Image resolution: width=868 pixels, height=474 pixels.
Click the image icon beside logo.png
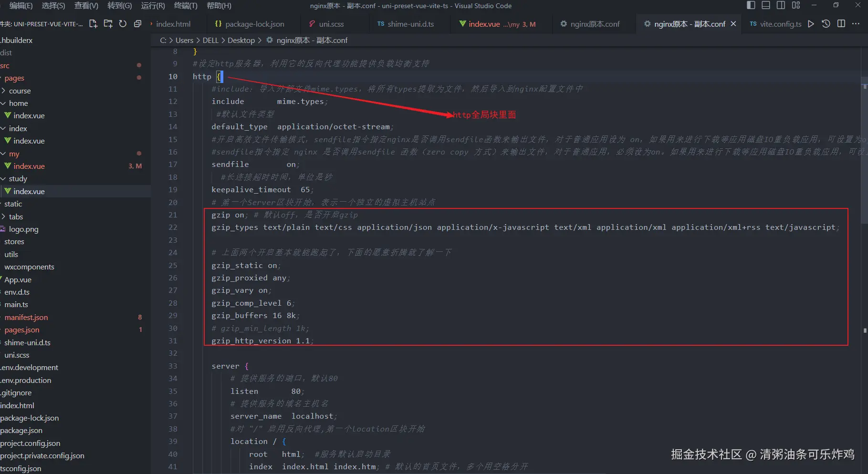pyautogui.click(x=3, y=229)
